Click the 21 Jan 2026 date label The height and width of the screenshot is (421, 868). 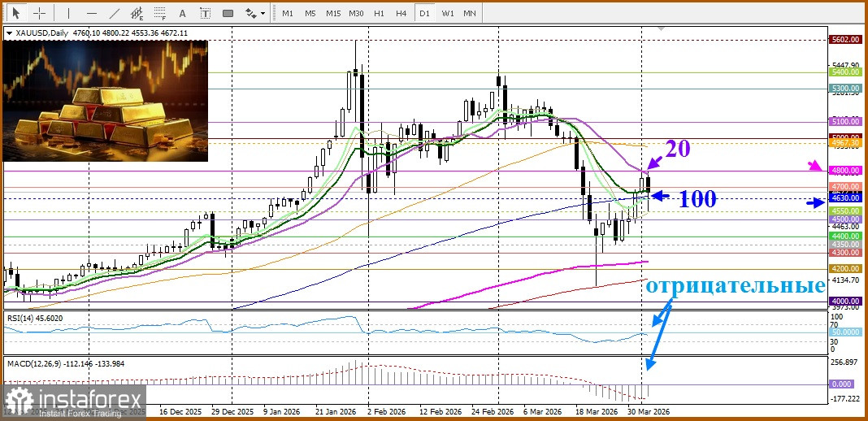(x=336, y=413)
